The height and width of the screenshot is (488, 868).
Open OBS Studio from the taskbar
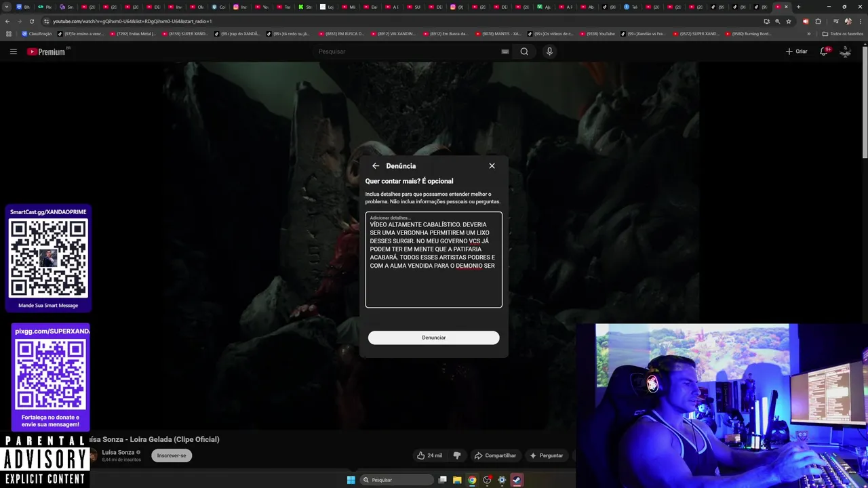[487, 480]
